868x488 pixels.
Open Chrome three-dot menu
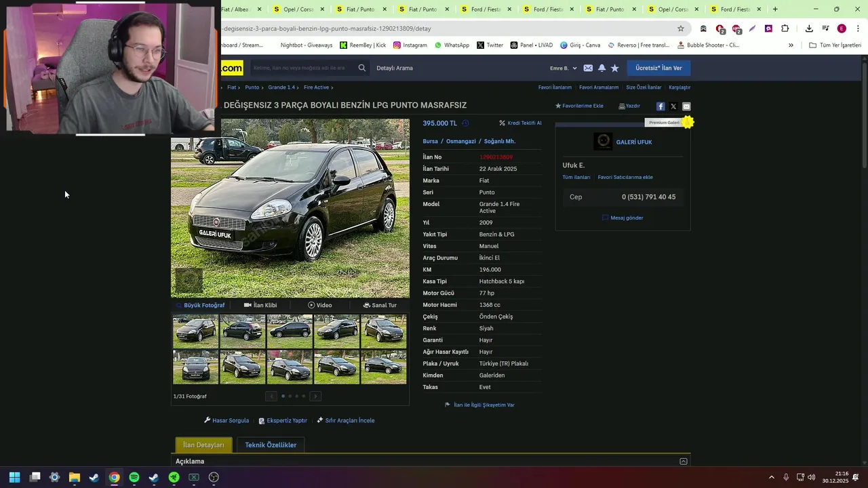click(x=858, y=28)
